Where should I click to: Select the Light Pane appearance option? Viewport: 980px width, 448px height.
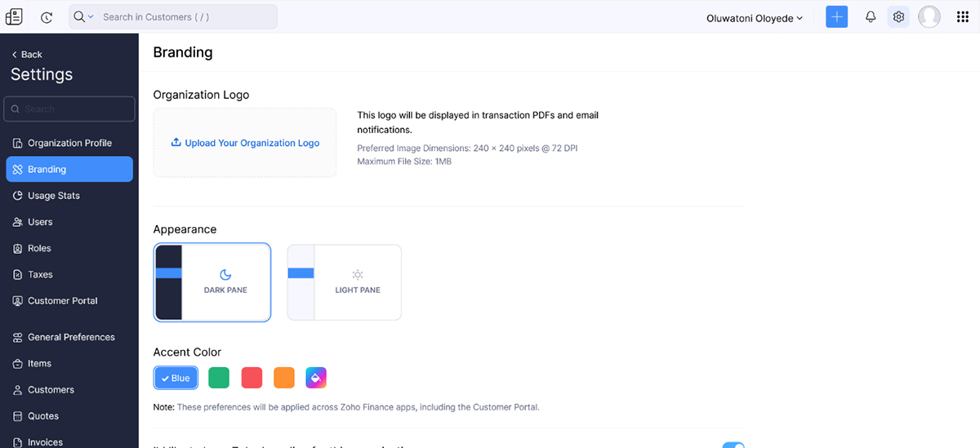(345, 282)
